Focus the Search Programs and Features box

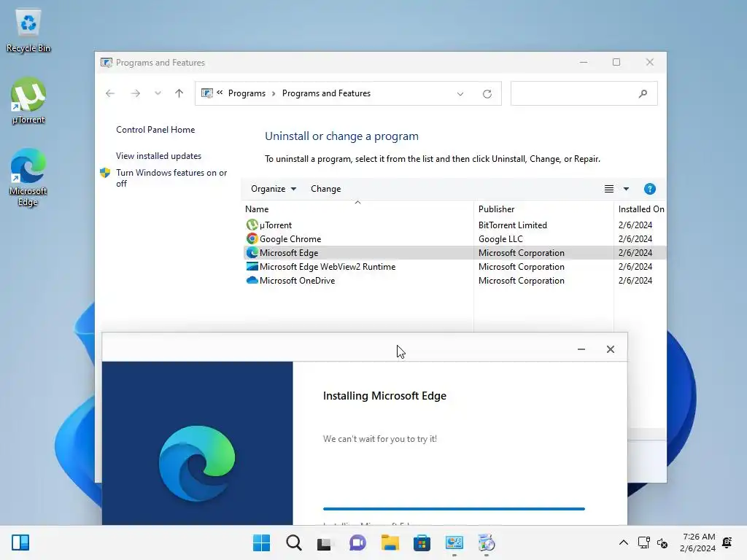584,94
